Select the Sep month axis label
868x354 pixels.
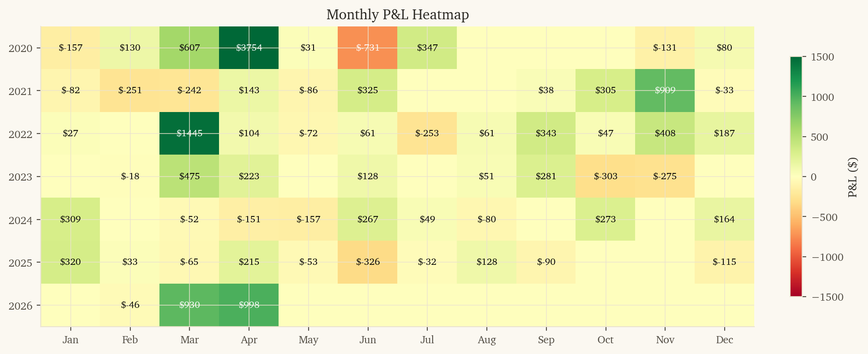(546, 340)
